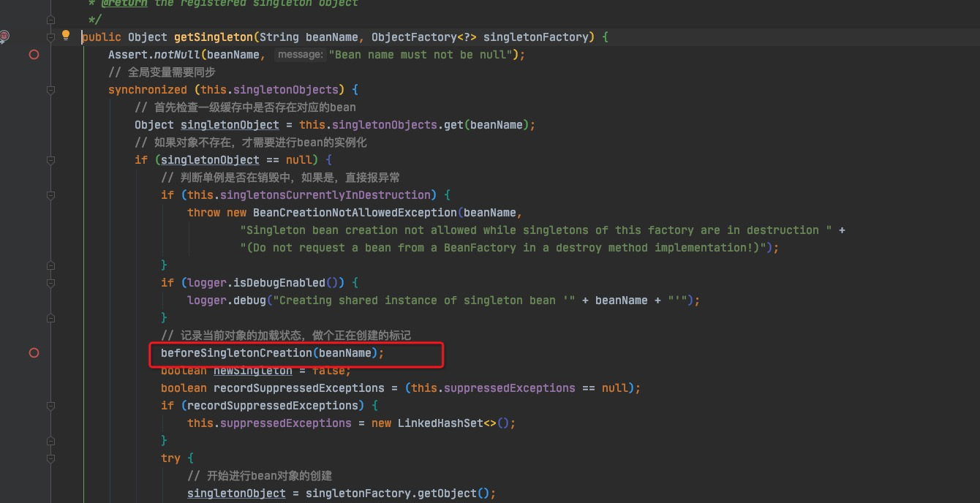Click the message: parameter hint
The height and width of the screenshot is (503, 980).
tap(299, 55)
